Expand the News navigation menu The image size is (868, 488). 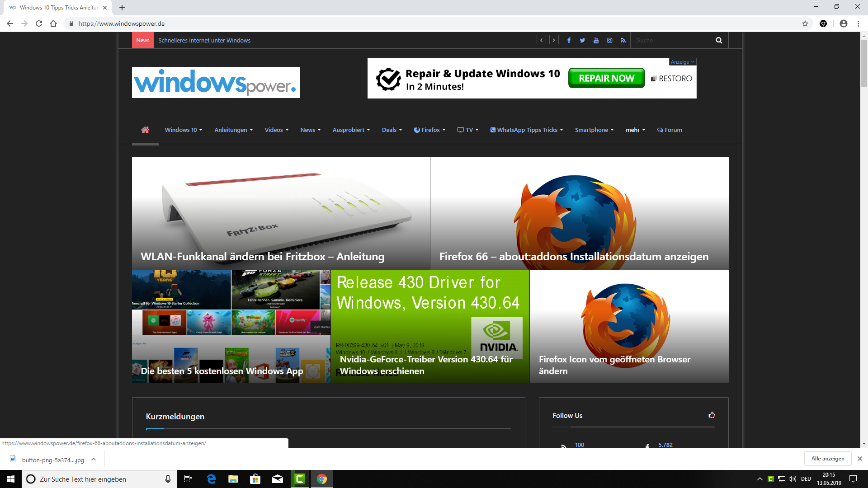point(311,130)
